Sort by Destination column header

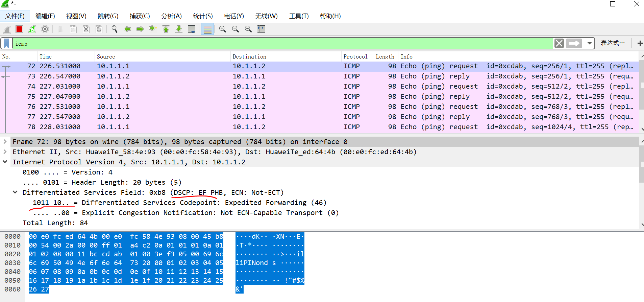point(286,56)
